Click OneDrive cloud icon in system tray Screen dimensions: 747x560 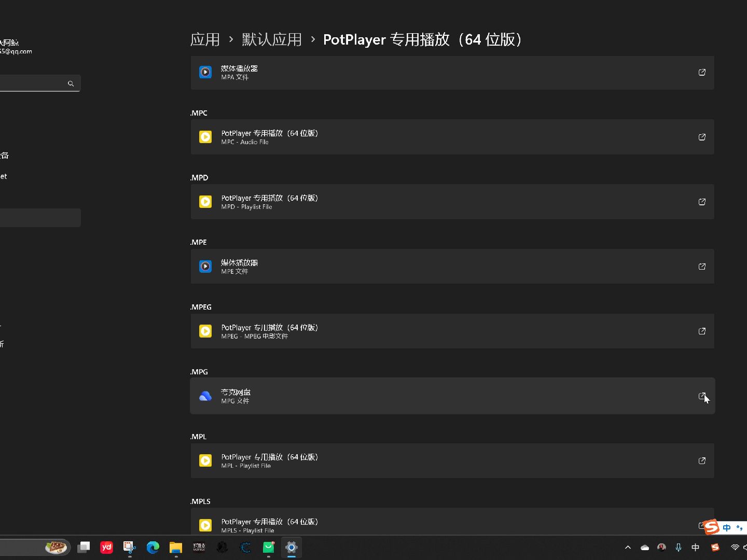(x=645, y=547)
